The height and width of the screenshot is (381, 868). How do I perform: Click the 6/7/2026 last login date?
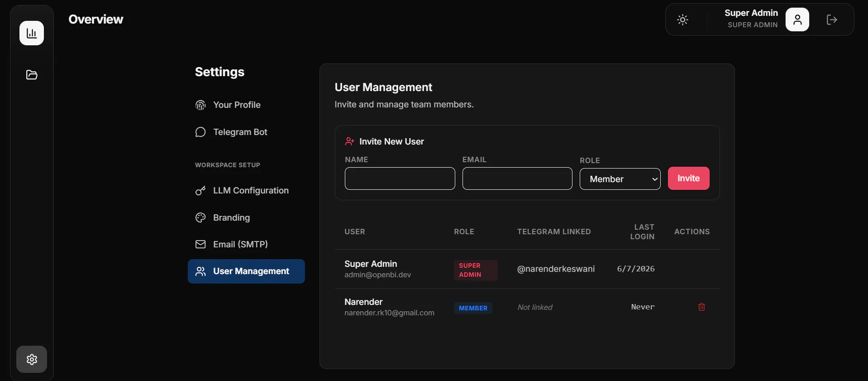(636, 269)
